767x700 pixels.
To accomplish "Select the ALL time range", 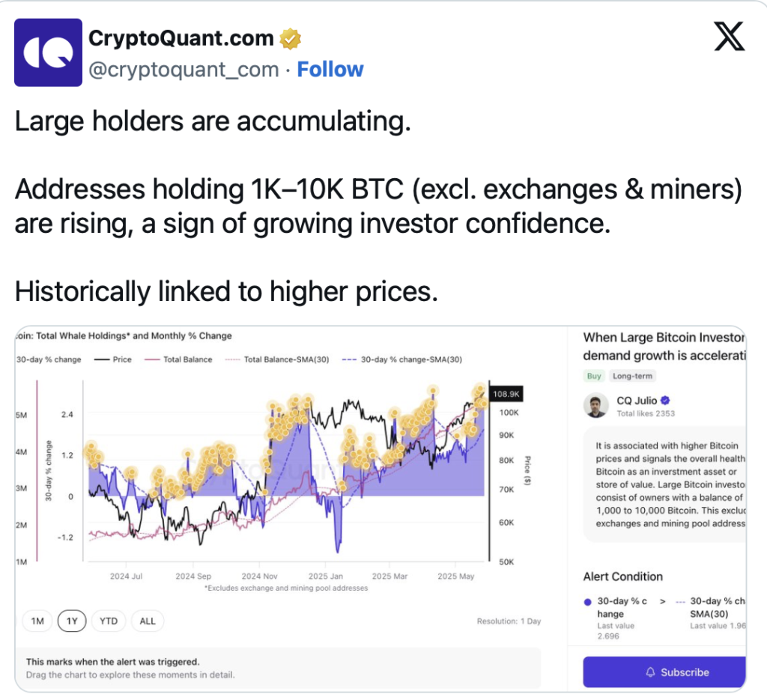I will pos(148,621).
